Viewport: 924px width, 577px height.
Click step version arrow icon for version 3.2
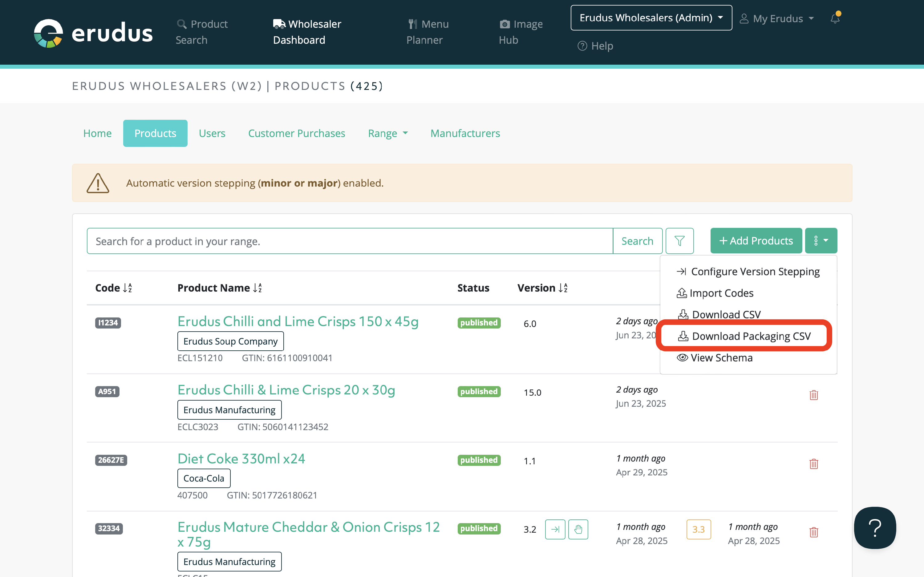(555, 529)
